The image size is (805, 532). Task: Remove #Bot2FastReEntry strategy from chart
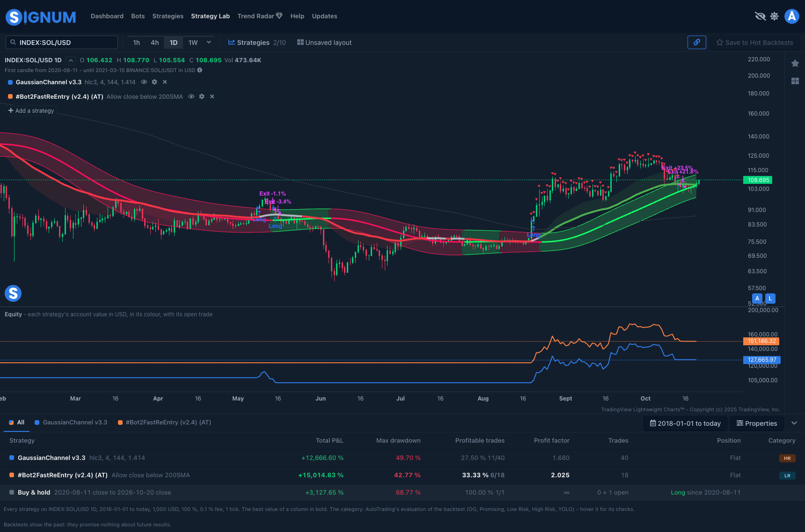(212, 96)
